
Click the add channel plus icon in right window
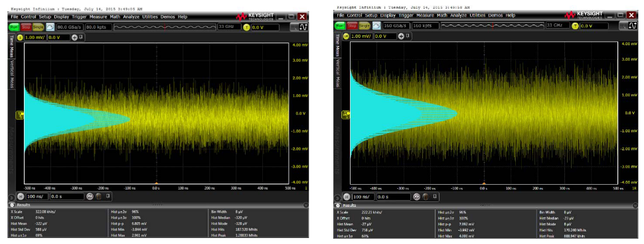[401, 36]
